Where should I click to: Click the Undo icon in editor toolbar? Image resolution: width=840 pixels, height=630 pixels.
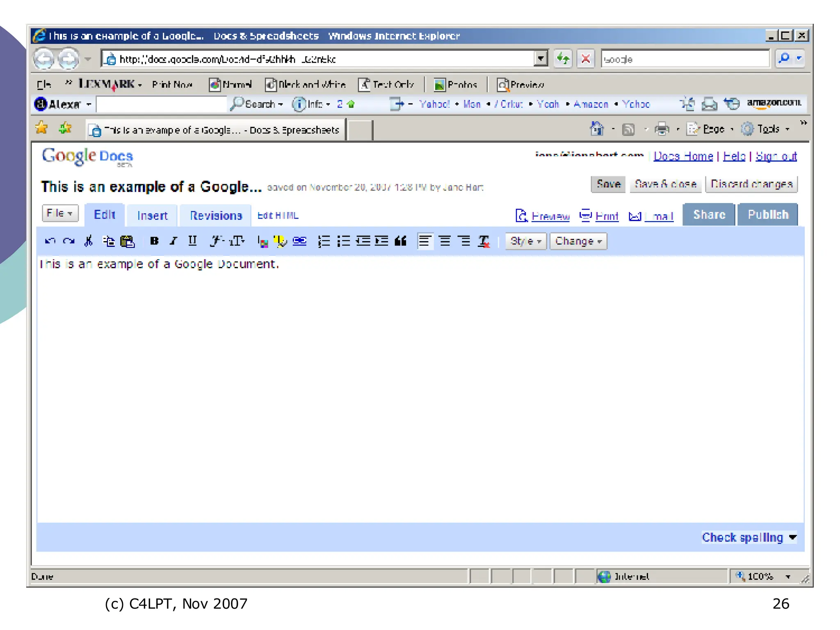coord(50,241)
